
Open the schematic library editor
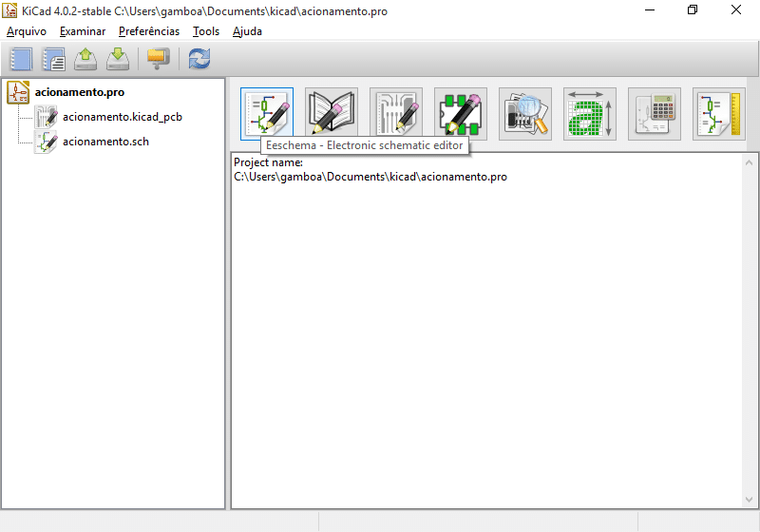332,114
